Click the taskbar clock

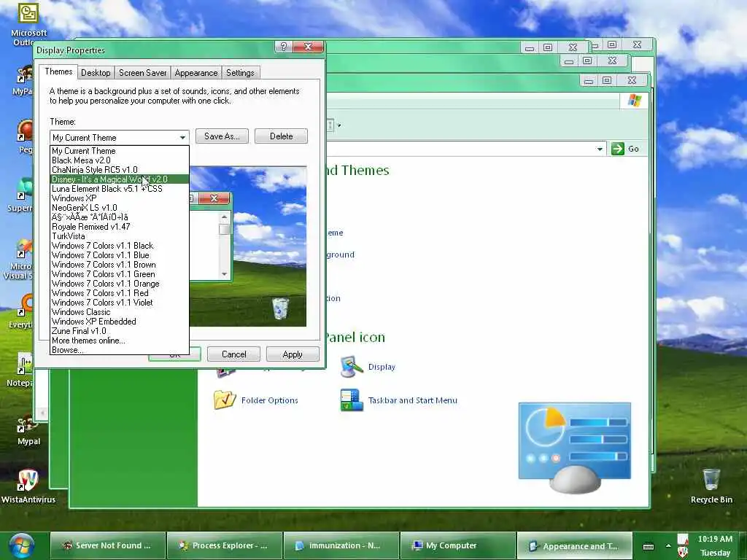[715, 545]
